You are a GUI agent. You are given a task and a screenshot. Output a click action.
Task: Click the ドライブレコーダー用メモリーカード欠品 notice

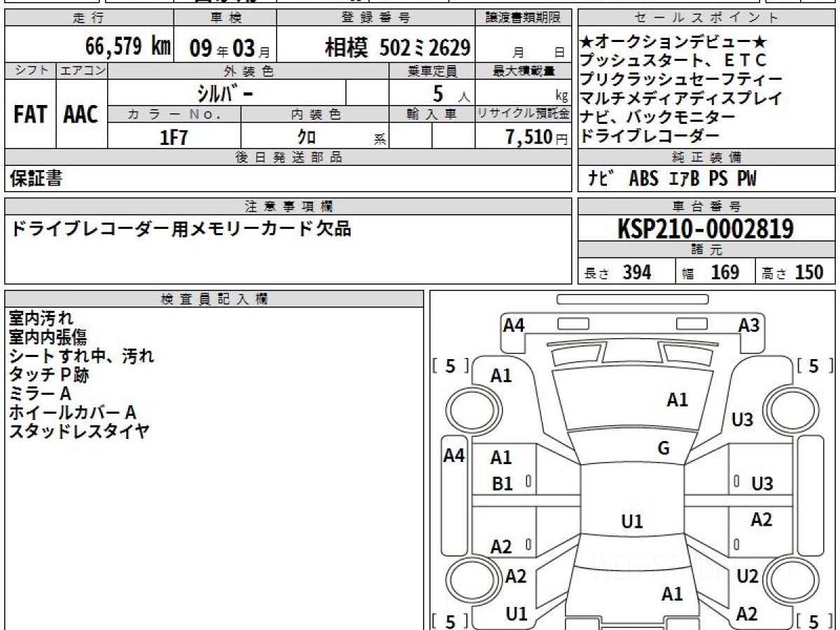click(x=180, y=229)
